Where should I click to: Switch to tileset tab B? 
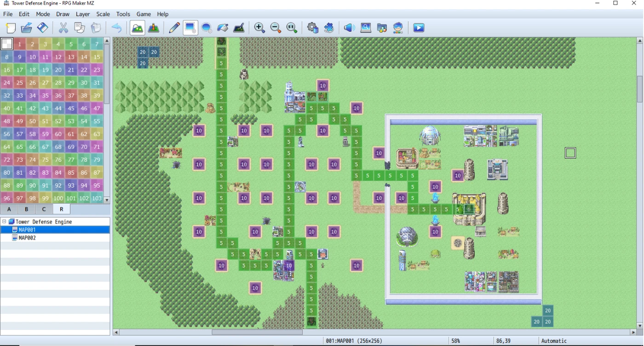point(27,210)
